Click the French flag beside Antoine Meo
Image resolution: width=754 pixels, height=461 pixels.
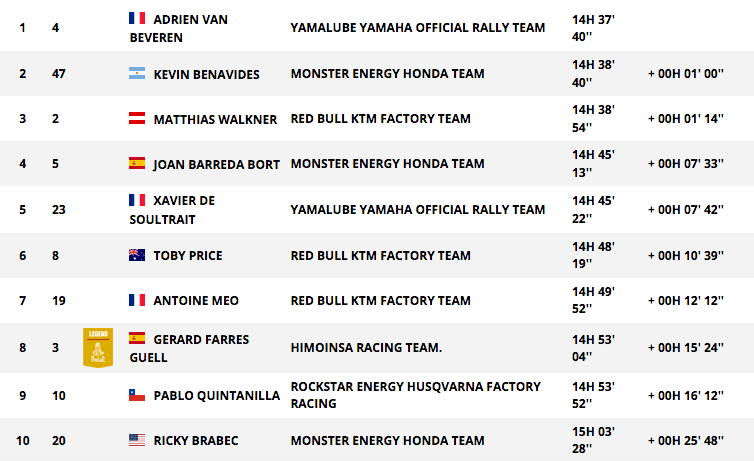coord(137,300)
